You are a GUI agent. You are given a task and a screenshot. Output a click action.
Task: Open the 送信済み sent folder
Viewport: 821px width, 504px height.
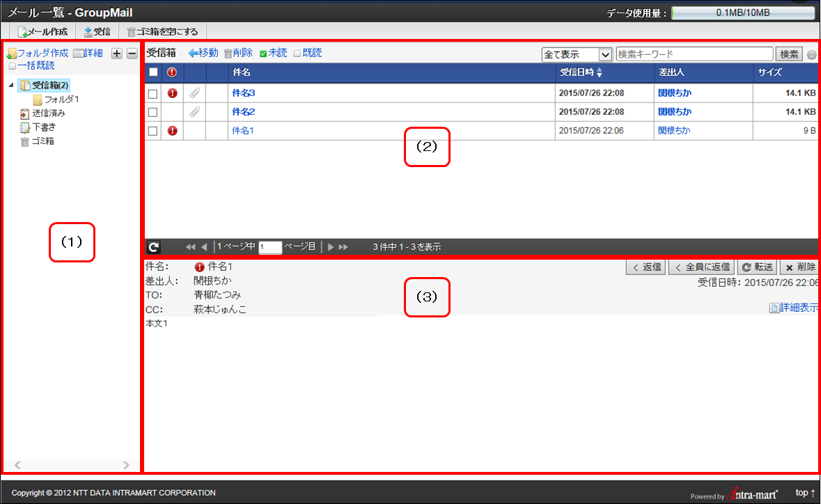coord(43,113)
